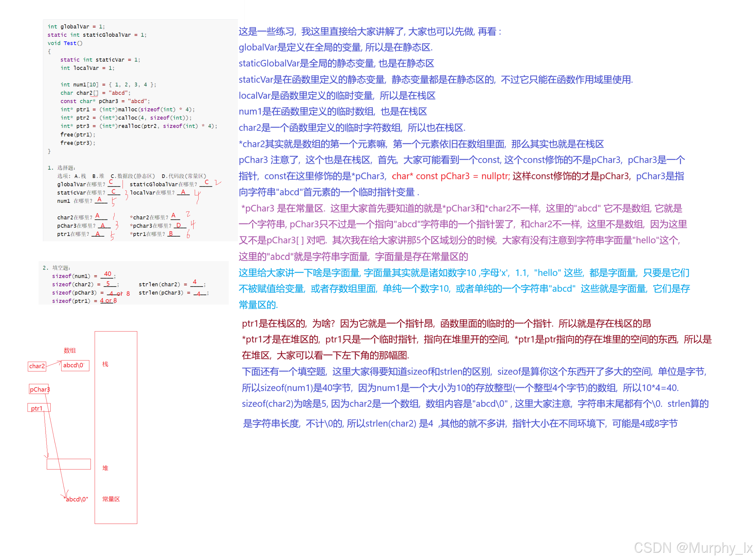Click the pChar3 box in the diagram

tap(39, 389)
